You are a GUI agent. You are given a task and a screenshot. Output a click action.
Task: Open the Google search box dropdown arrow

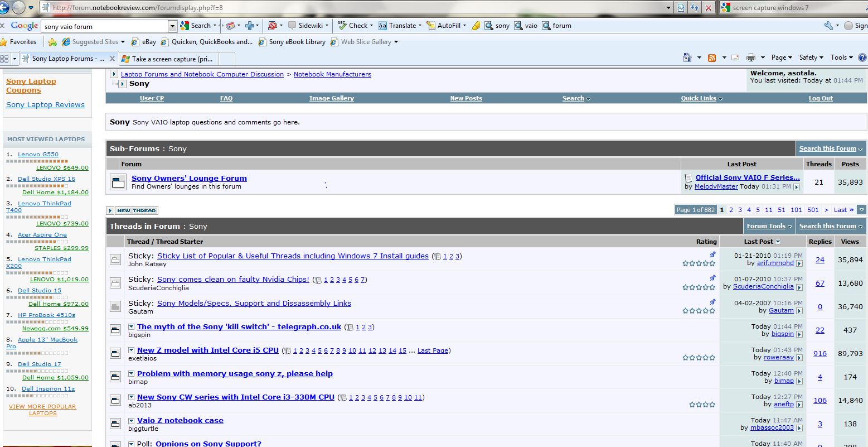coord(172,26)
